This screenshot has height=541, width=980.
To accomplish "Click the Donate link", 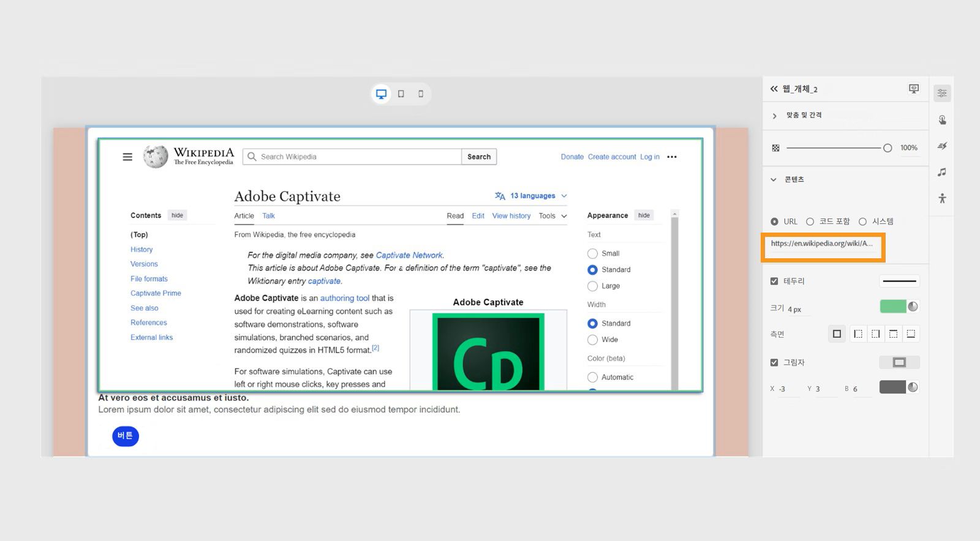I will [572, 157].
